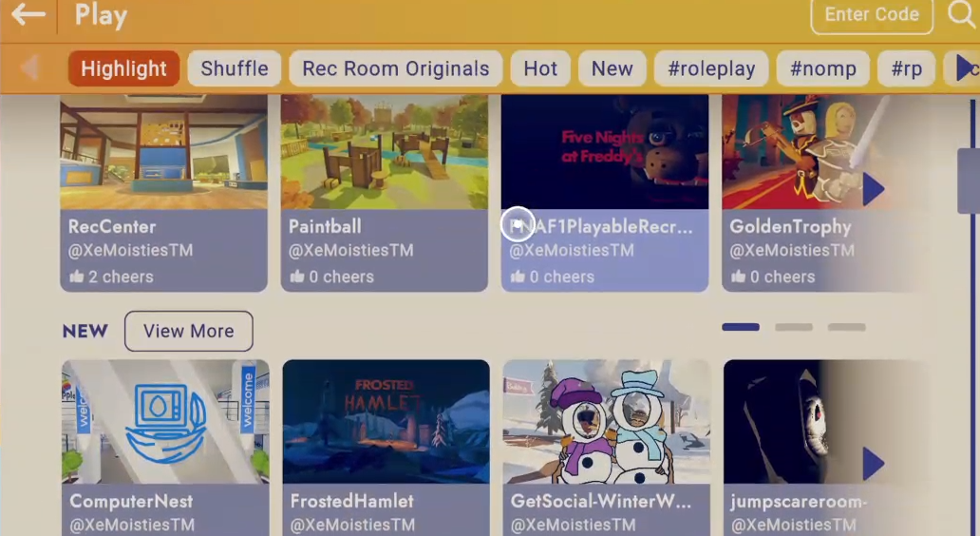Image resolution: width=980 pixels, height=536 pixels.
Task: Click the Enter Code button
Action: [x=872, y=15]
